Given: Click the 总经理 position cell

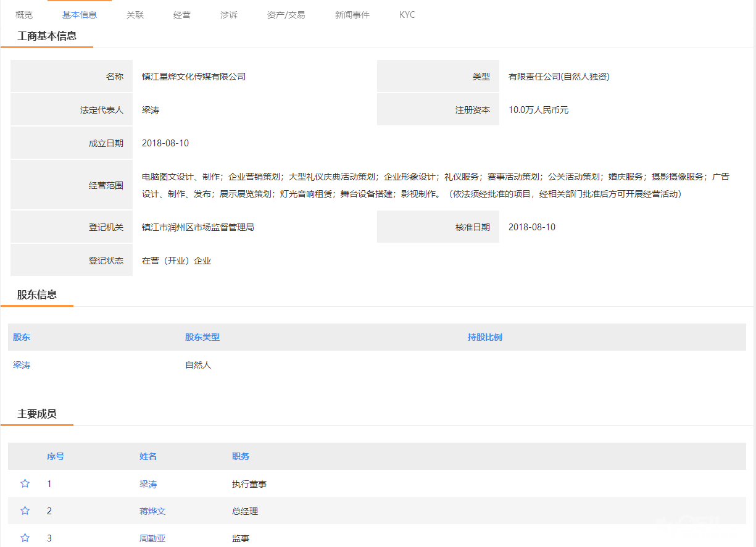Looking at the screenshot, I should pyautogui.click(x=245, y=512).
